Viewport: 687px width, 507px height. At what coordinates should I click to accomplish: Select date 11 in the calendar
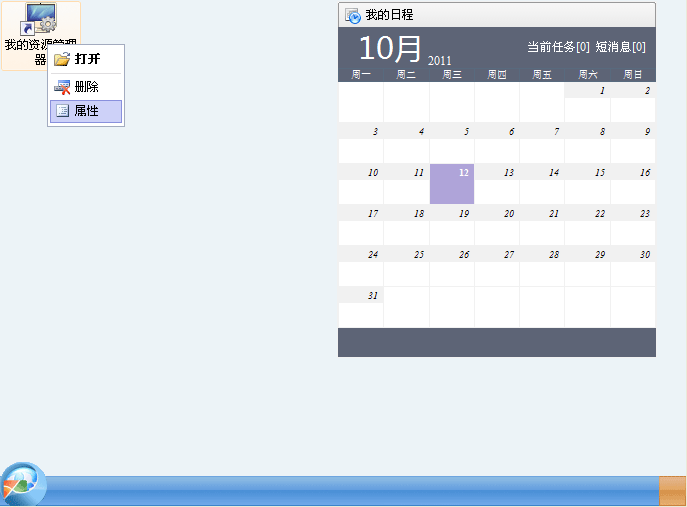point(406,184)
